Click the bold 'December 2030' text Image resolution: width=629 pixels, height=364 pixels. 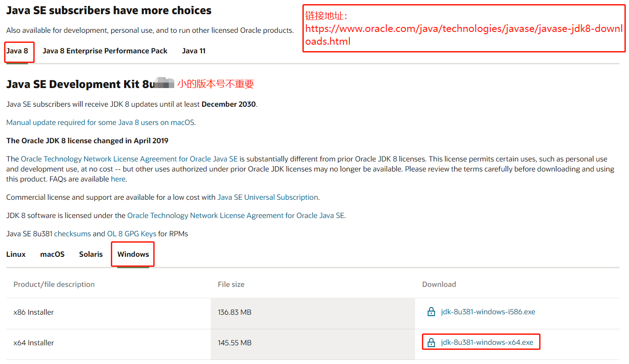(x=229, y=104)
